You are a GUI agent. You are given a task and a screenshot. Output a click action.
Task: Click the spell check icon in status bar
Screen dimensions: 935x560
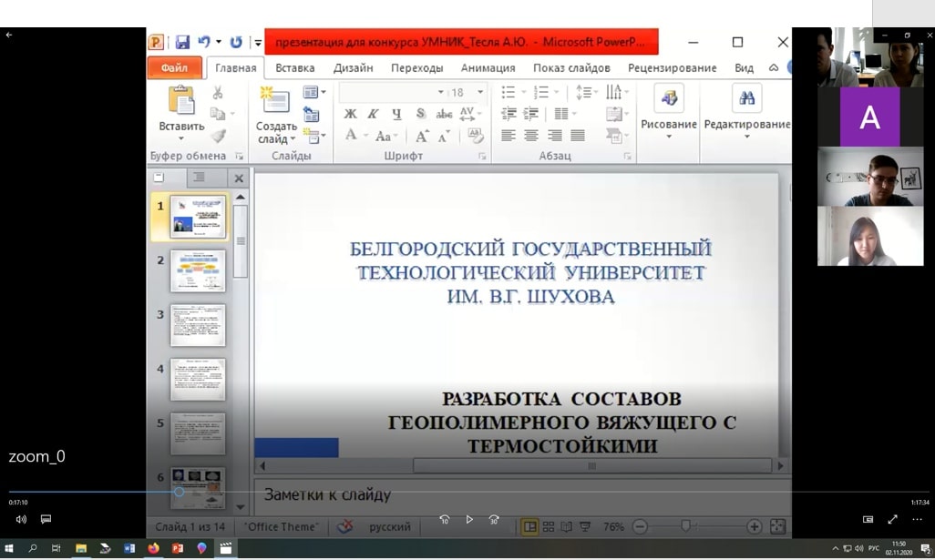click(344, 526)
